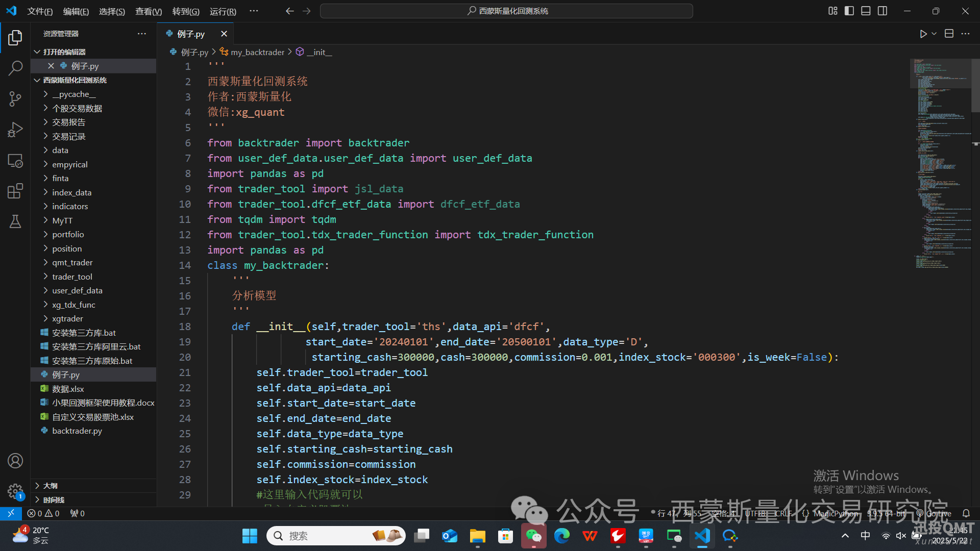Split the editor to the right

point(949,34)
